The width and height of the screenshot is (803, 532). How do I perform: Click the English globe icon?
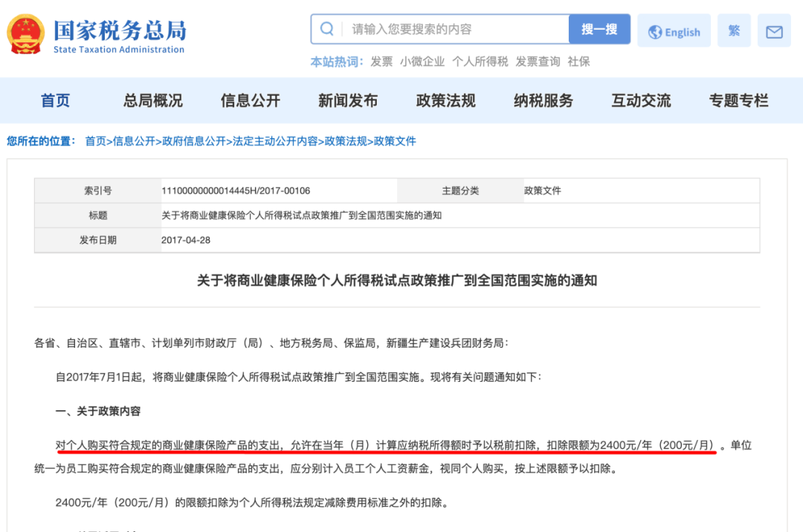[654, 32]
